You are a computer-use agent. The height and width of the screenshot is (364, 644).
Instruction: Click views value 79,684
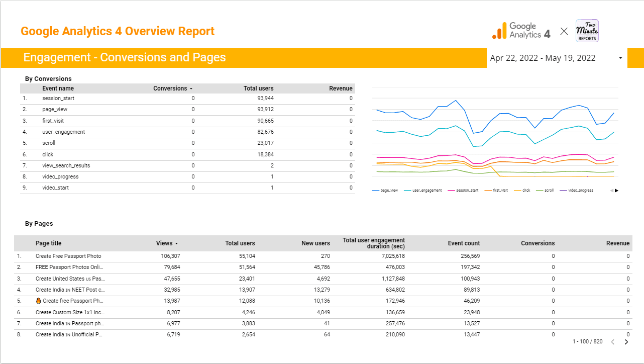pyautogui.click(x=172, y=267)
